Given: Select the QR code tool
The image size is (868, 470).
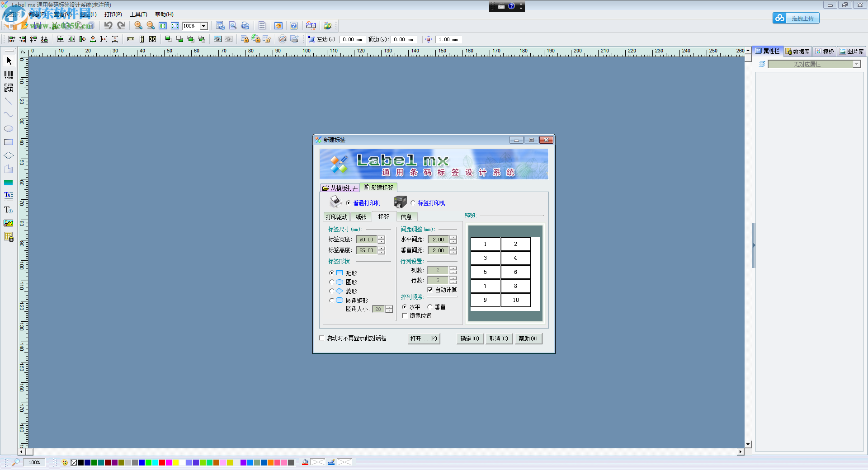Looking at the screenshot, I should coord(9,88).
